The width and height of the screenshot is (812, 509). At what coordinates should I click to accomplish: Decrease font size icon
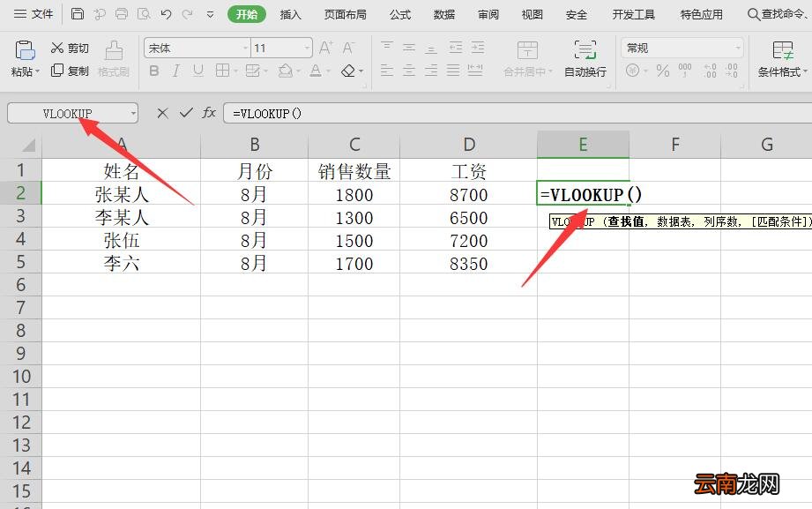(x=348, y=49)
